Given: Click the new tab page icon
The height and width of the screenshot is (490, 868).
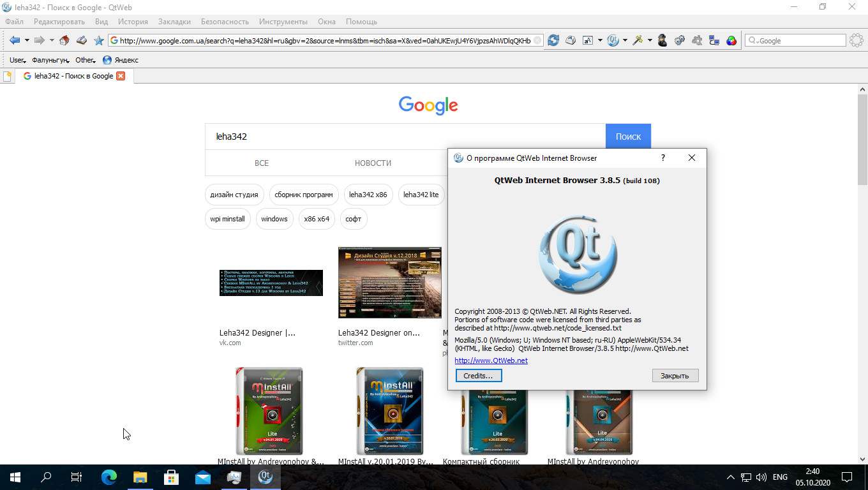Looking at the screenshot, I should pos(7,76).
